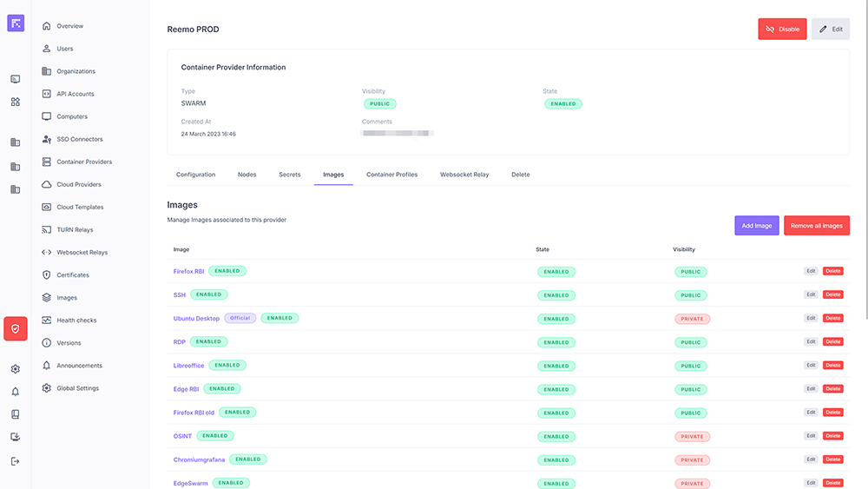868x489 pixels.
Task: Disable the Reemo PROD provider
Action: 782,29
